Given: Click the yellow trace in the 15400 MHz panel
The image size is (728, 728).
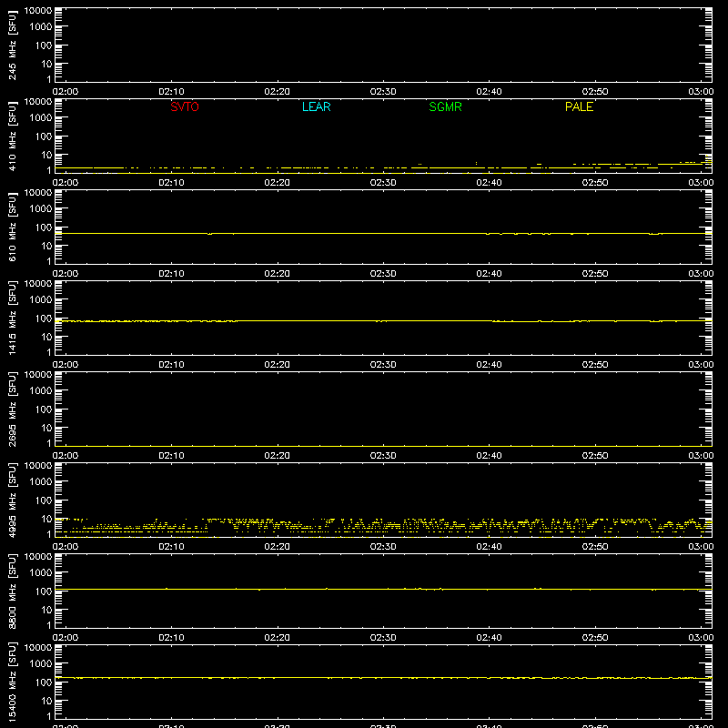Looking at the screenshot, I should [383, 678].
